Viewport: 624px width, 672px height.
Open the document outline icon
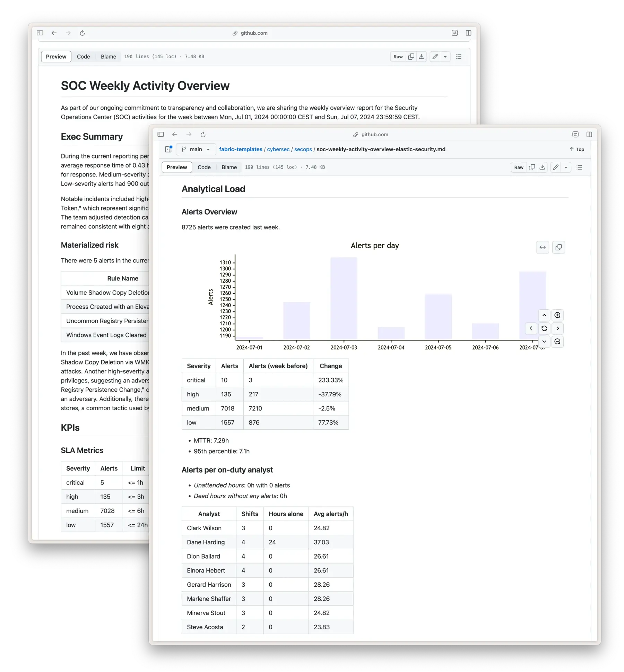(x=579, y=167)
